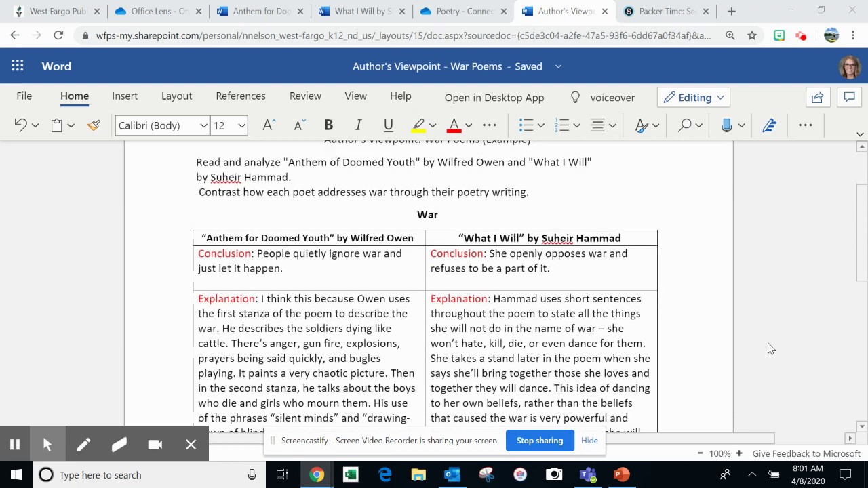Select the Screencastify eraser tool

point(119,445)
